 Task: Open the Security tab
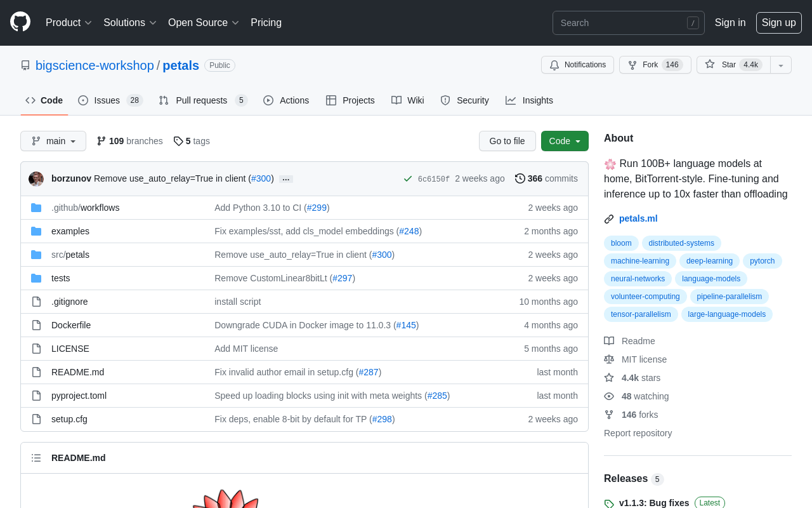point(464,100)
